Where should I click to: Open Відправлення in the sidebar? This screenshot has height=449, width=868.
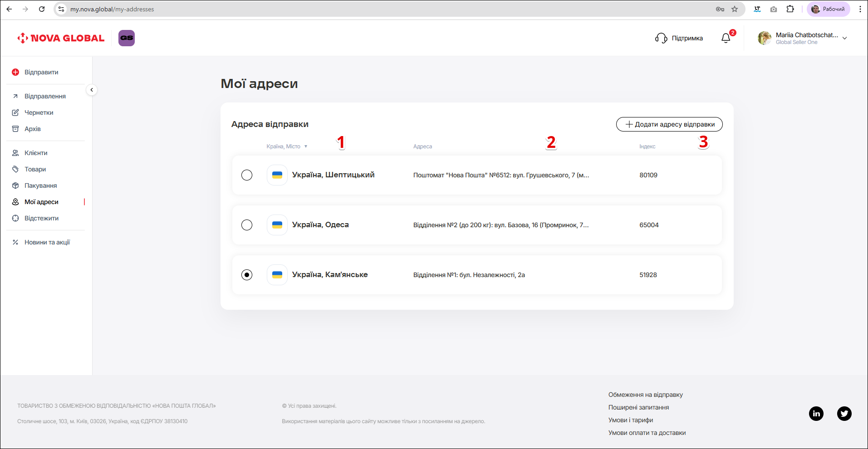click(45, 96)
